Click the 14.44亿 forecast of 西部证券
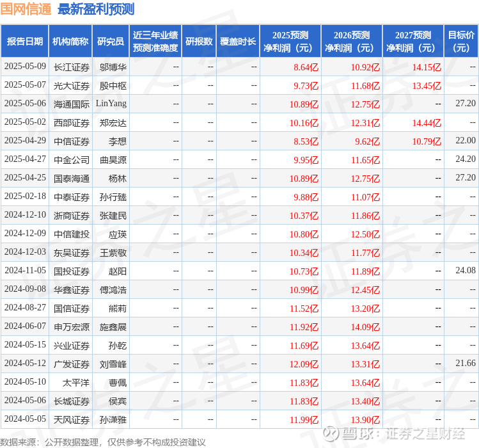The image size is (479, 448). (x=427, y=123)
